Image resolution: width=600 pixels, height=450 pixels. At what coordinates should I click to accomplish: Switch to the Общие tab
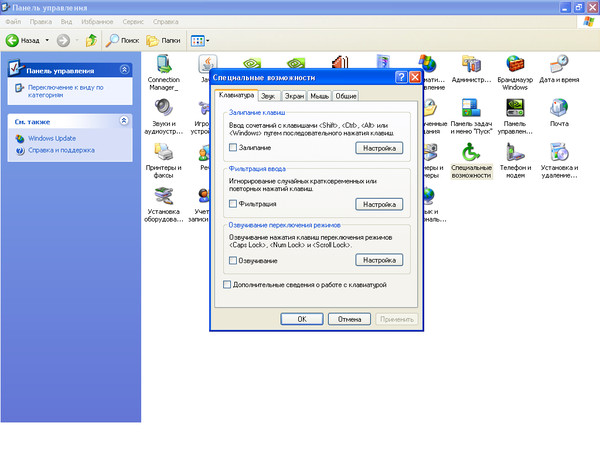346,96
